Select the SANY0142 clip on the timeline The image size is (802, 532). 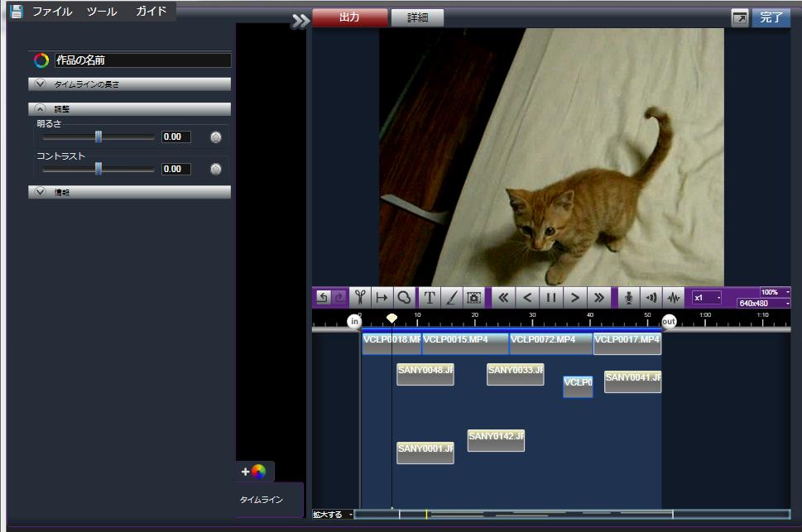[x=496, y=440]
